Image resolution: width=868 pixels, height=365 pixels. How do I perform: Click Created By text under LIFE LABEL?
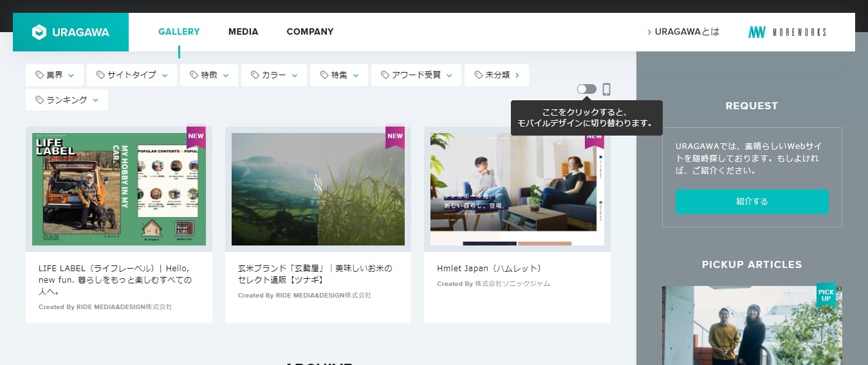(106, 307)
